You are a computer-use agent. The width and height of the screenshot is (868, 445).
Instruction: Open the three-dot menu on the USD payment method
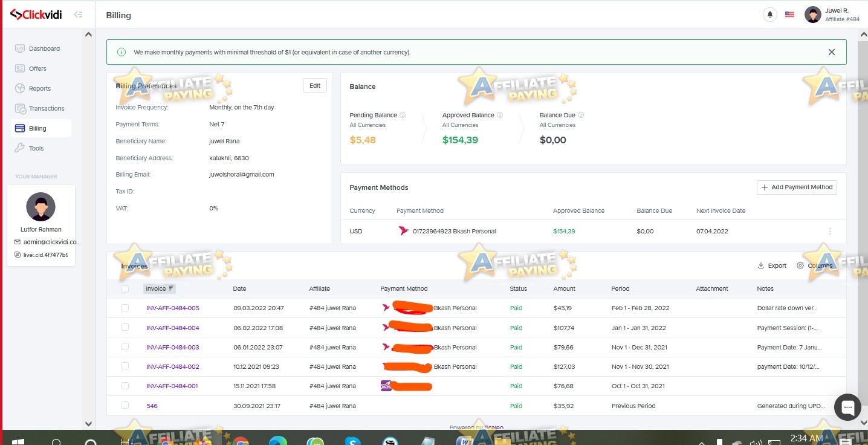[x=830, y=231]
